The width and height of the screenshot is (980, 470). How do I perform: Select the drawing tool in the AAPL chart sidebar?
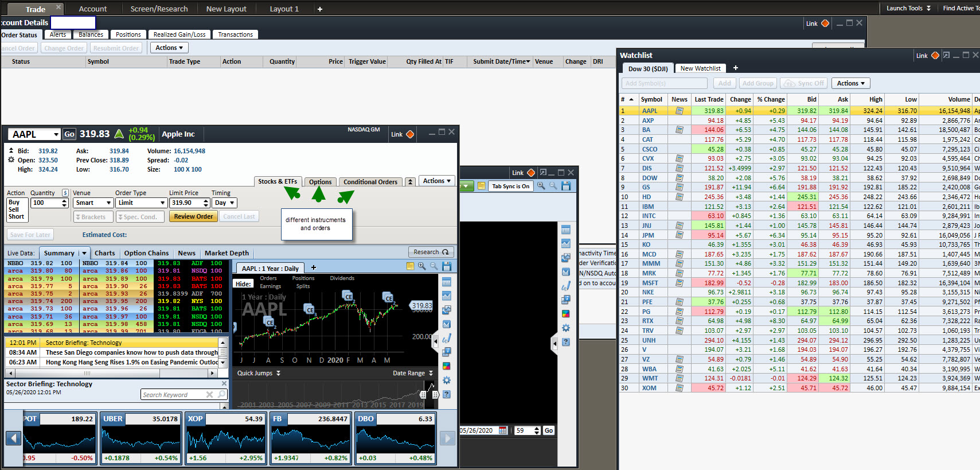point(447,338)
